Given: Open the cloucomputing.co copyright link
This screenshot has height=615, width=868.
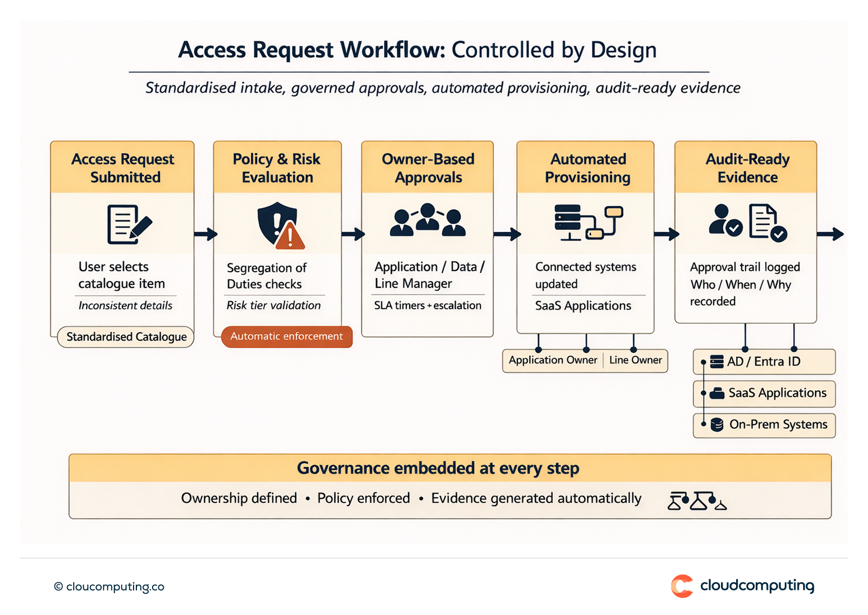Looking at the screenshot, I should [x=110, y=586].
